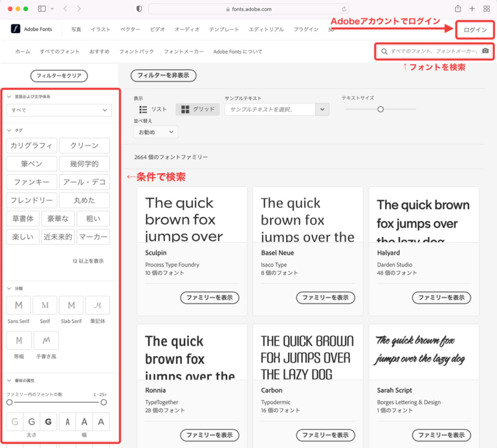Open the テンプレート menu item

pyautogui.click(x=224, y=29)
